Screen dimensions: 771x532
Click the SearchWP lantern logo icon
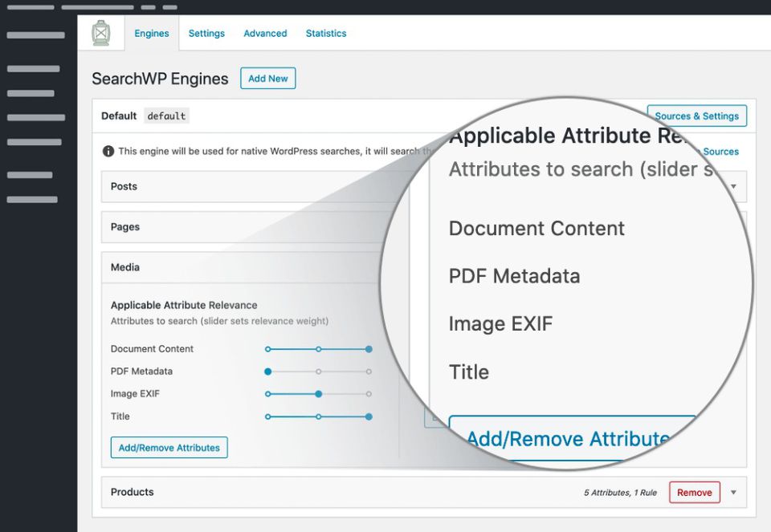pyautogui.click(x=101, y=33)
